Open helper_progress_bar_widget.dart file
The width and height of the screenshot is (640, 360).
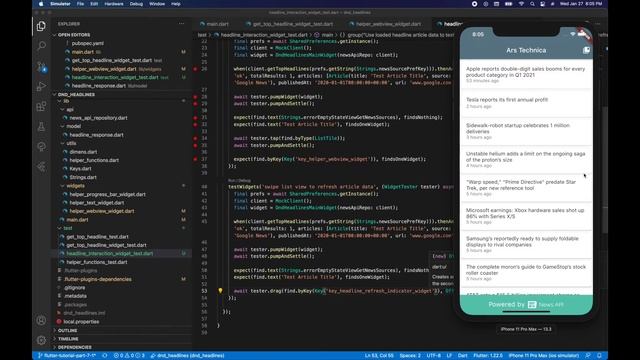pyautogui.click(x=107, y=194)
